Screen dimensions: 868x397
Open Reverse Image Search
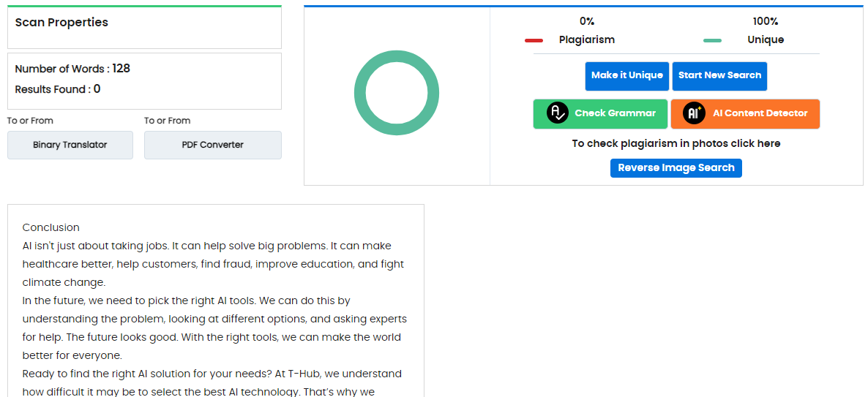point(676,168)
